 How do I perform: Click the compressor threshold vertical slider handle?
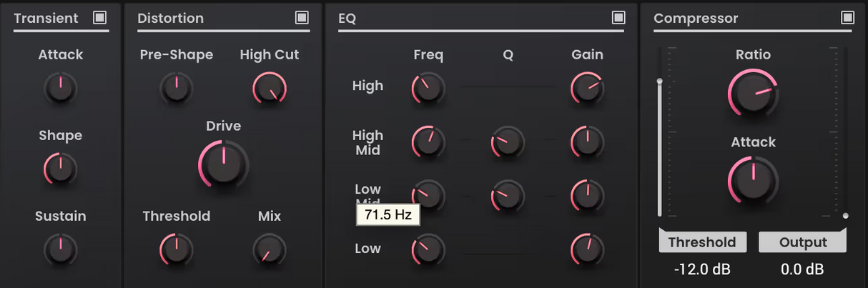coord(660,81)
